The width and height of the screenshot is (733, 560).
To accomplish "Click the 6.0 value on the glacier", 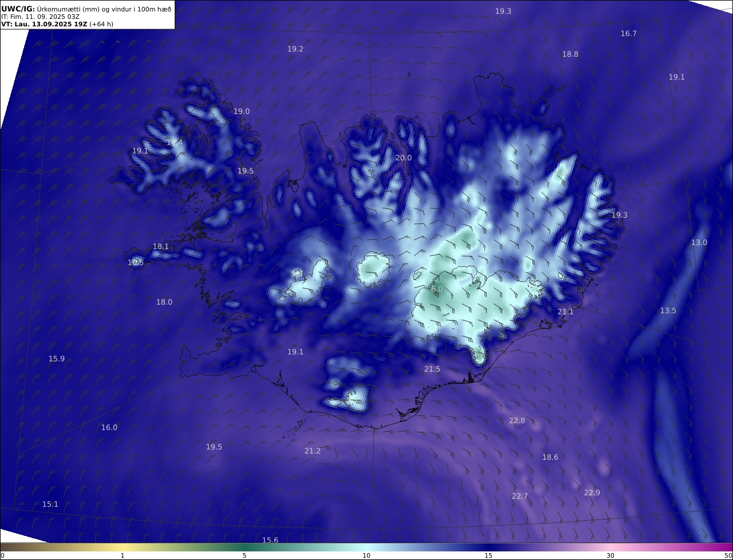I will (437, 290).
